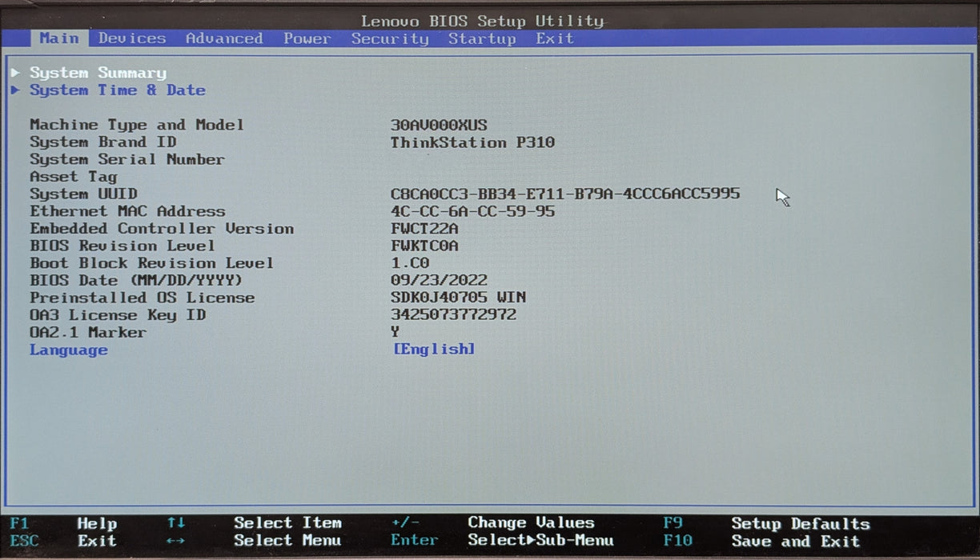980x560 pixels.
Task: Click the System Brand ID label
Action: tap(103, 142)
